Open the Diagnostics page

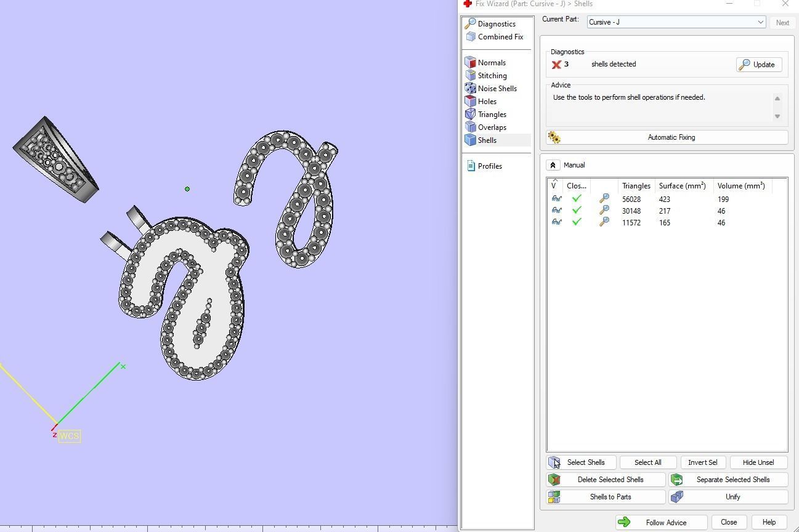(x=497, y=24)
